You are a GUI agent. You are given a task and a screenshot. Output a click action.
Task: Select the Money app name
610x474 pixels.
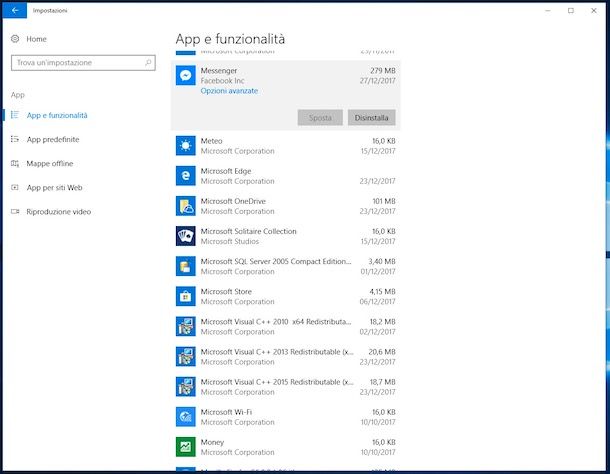coord(212,442)
